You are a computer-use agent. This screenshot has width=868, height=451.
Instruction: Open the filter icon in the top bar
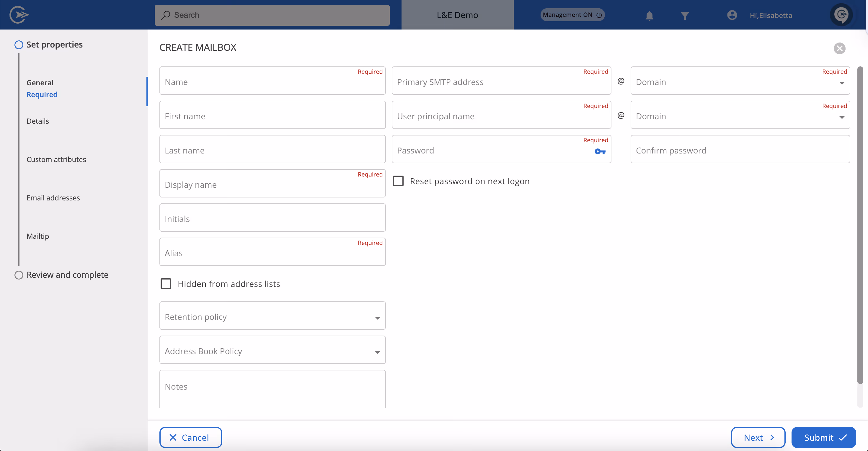[685, 15]
